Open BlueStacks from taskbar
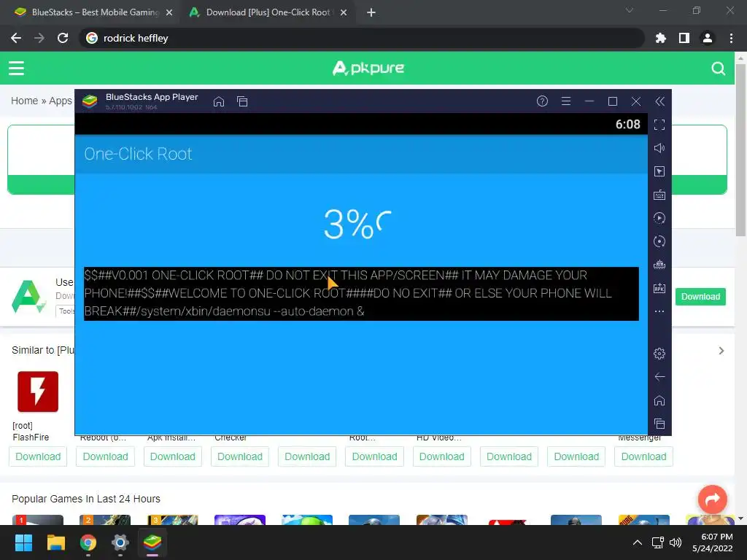The image size is (747, 560). [x=152, y=542]
